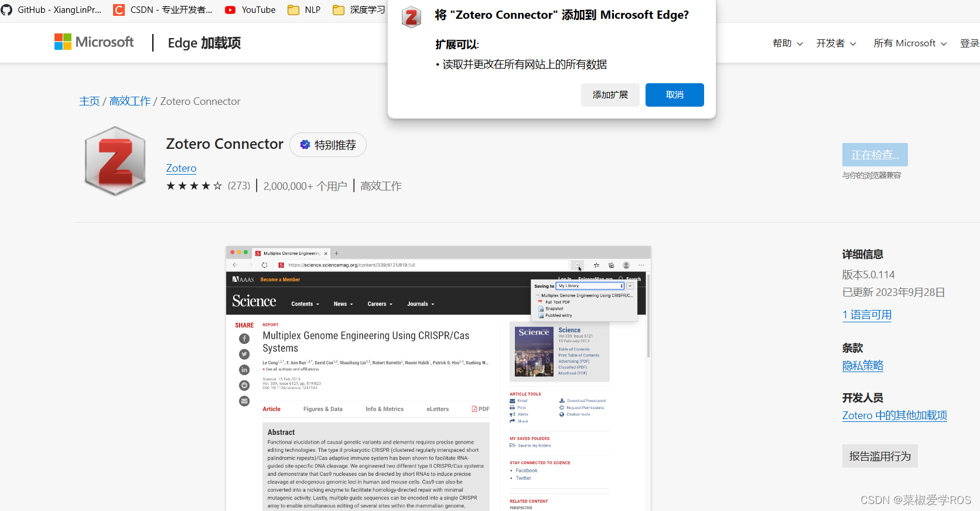The height and width of the screenshot is (511, 980).
Task: Click 已更新 2023年9月28日 text
Action: coord(893,292)
